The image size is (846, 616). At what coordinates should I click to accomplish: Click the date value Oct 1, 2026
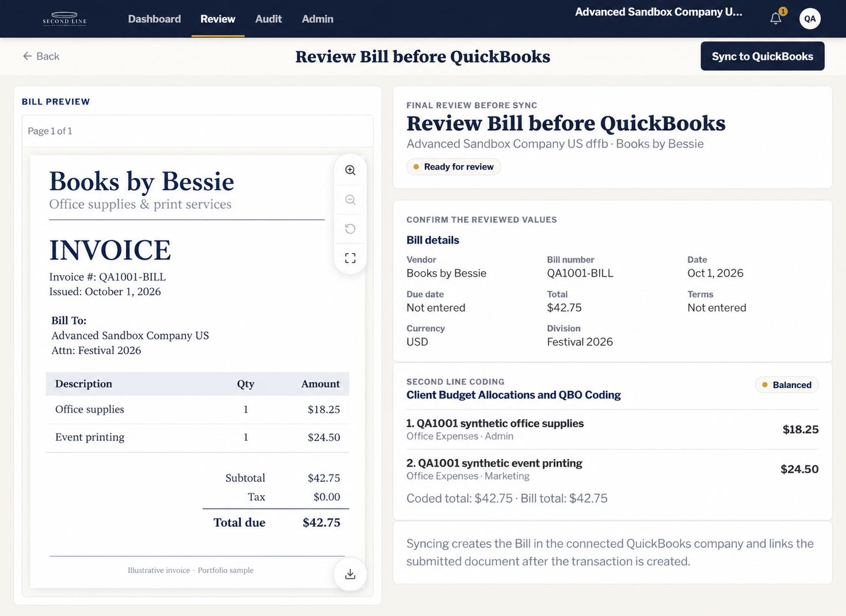[715, 273]
